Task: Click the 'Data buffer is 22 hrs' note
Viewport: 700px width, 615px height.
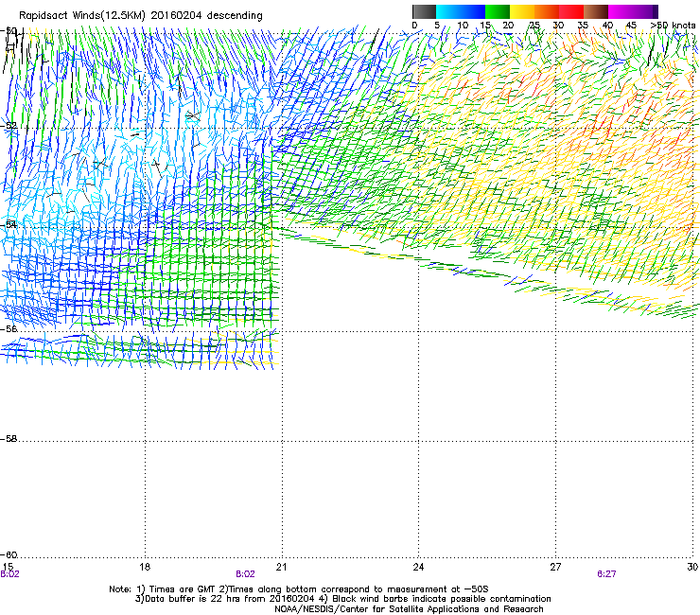Action: (x=191, y=599)
